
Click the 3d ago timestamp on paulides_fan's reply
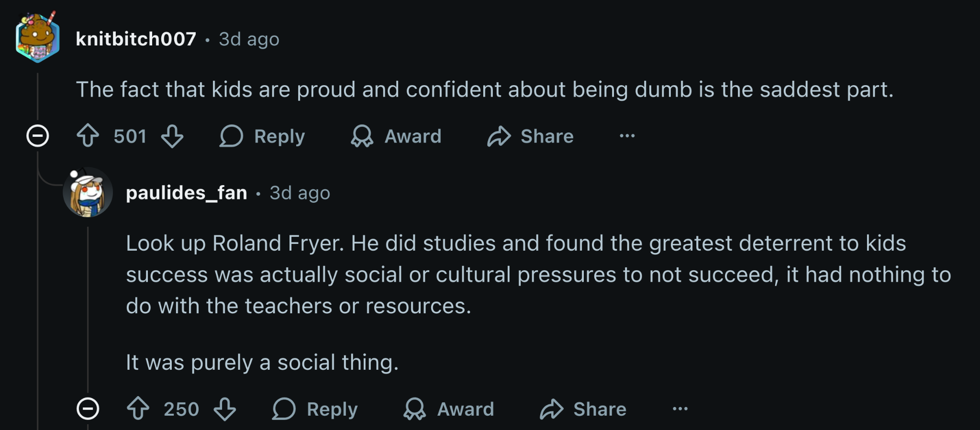(300, 193)
